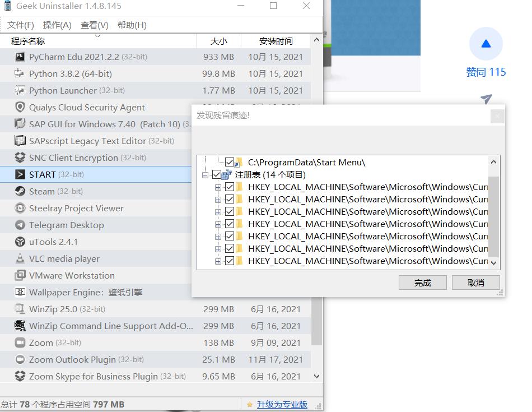This screenshot has height=412, width=532.
Task: Open the 查看(V) menu
Action: click(94, 25)
